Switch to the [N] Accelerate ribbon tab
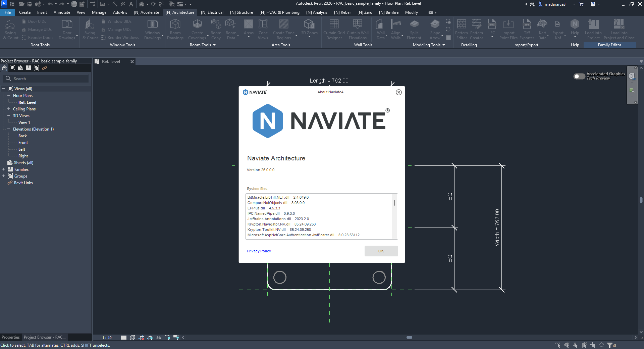 tap(146, 12)
